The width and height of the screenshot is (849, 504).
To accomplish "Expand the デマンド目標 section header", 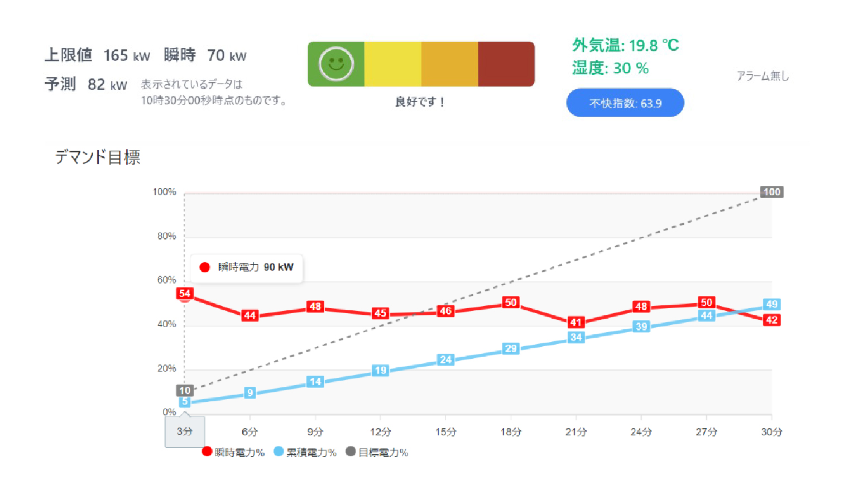I will pyautogui.click(x=98, y=158).
